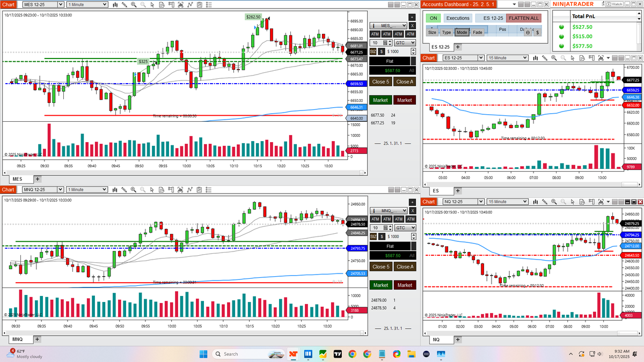Open data box icon in NQ 15 Minute chart
This screenshot has width=644, height=362.
pyautogui.click(x=582, y=201)
